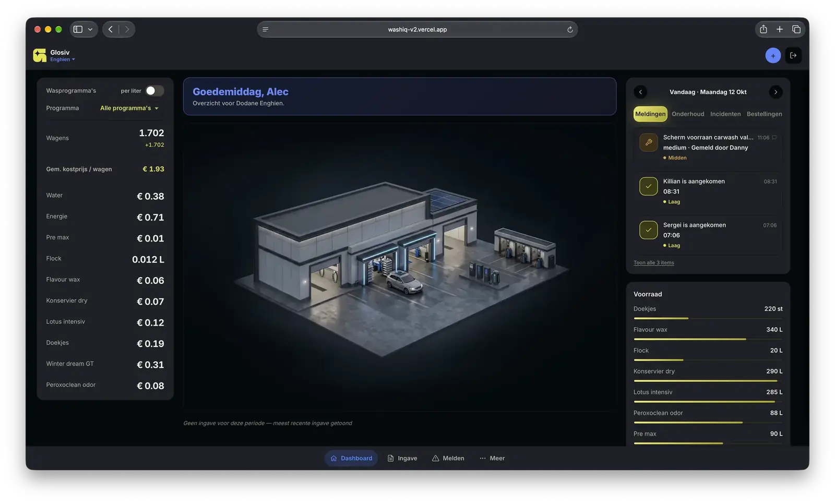Show Safari tab overview
835x504 pixels.
[796, 29]
